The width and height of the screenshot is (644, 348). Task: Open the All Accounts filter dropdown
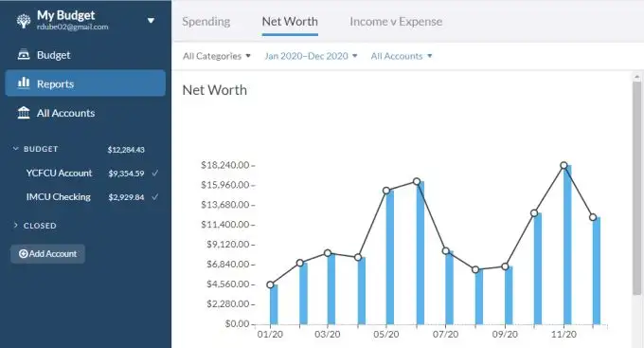tap(402, 56)
